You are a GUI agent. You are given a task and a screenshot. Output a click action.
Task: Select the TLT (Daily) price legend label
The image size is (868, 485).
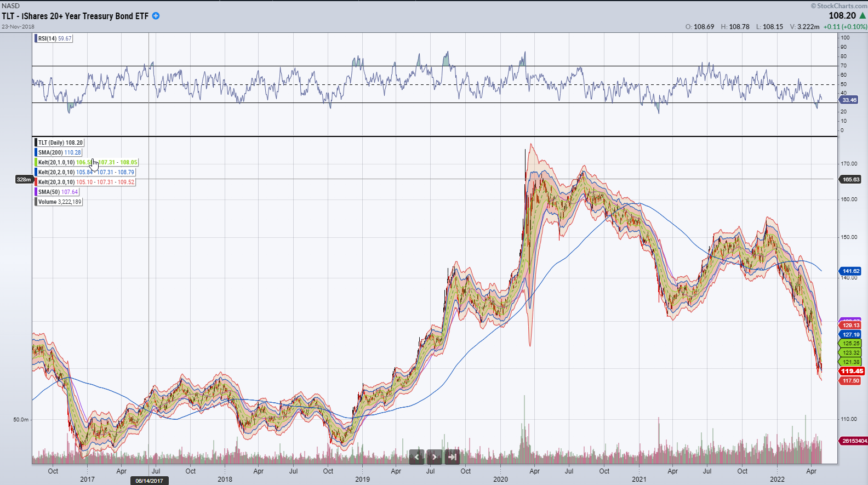[x=59, y=142]
